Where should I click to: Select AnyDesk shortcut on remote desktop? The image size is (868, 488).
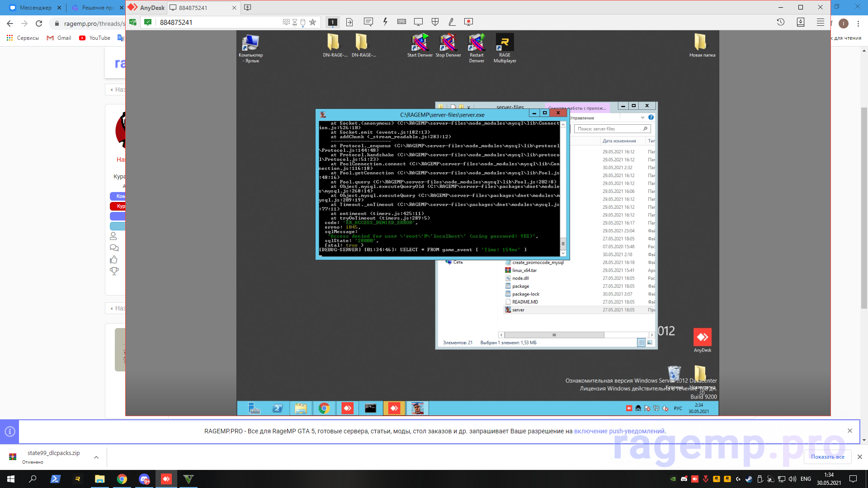(702, 341)
